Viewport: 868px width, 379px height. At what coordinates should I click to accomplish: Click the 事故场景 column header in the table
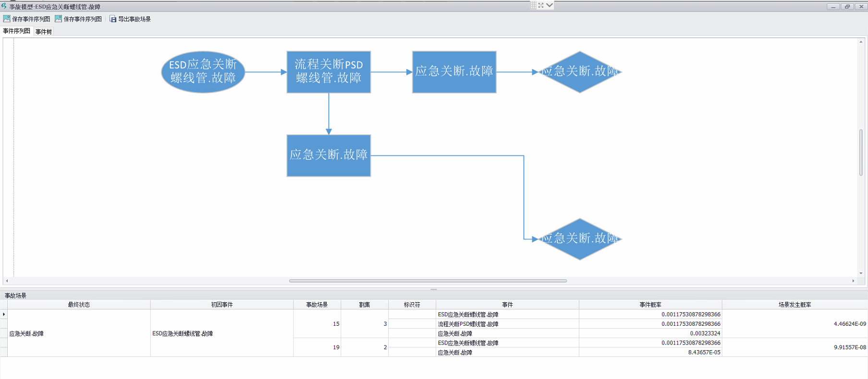click(317, 305)
